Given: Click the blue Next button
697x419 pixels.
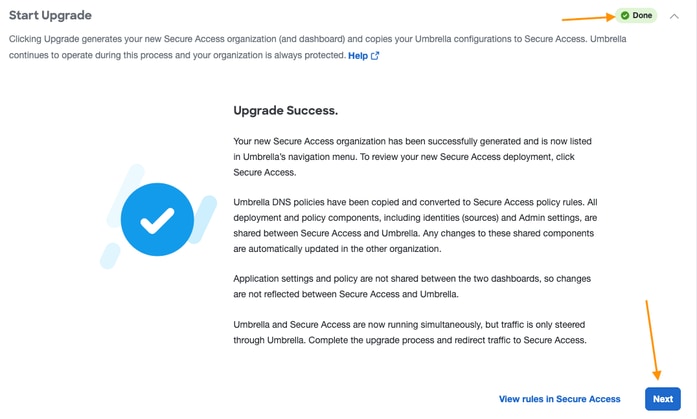Looking at the screenshot, I should pyautogui.click(x=662, y=399).
